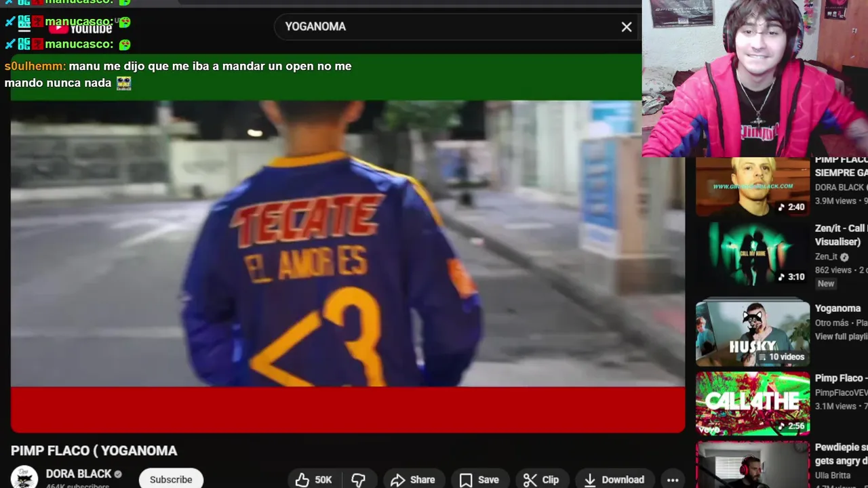This screenshot has width=868, height=488.
Task: Subscribe to DORA BLACK channel
Action: (x=171, y=479)
